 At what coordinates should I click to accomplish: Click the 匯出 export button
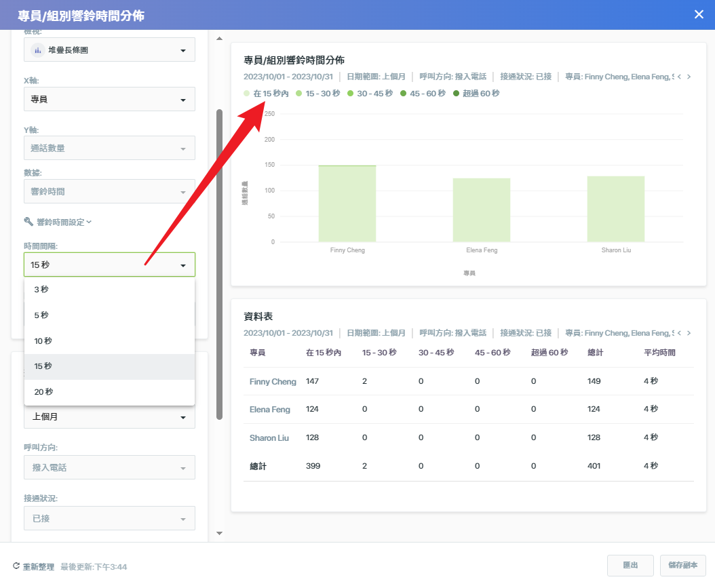[x=630, y=565]
